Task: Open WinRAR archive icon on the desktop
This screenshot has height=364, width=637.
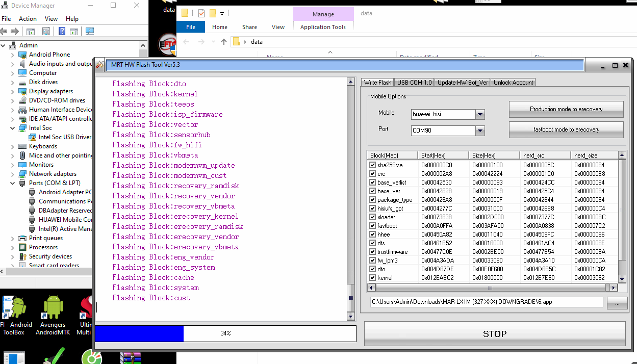Action: 130,357
